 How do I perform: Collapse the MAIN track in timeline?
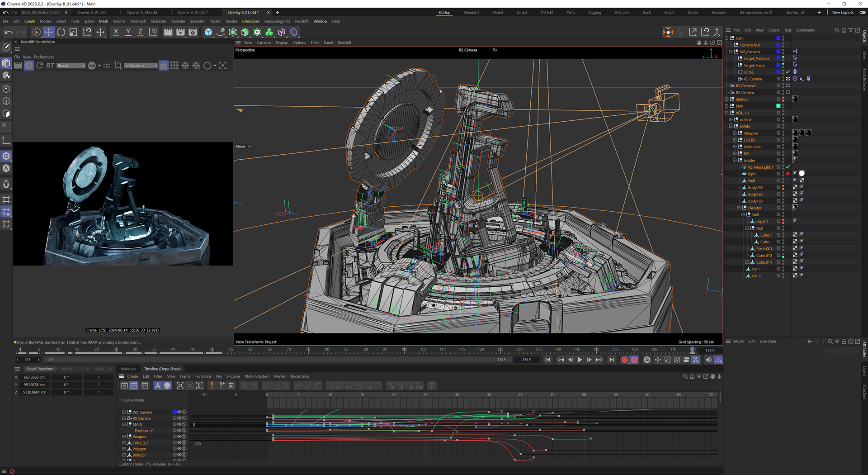pos(124,424)
